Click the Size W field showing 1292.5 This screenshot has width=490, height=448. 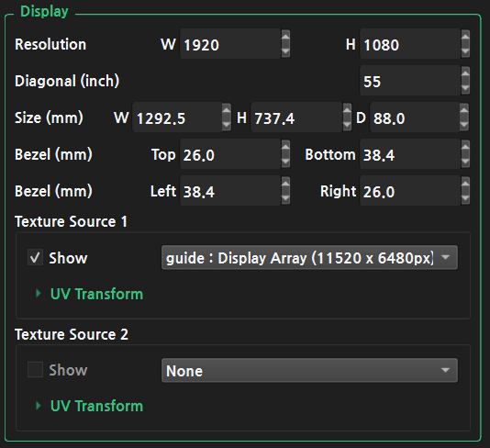point(177,118)
